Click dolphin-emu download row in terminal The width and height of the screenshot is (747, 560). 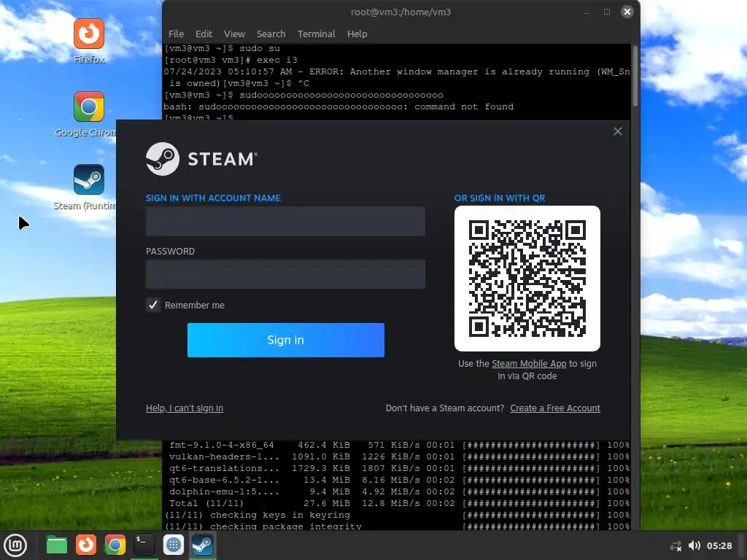(399, 491)
